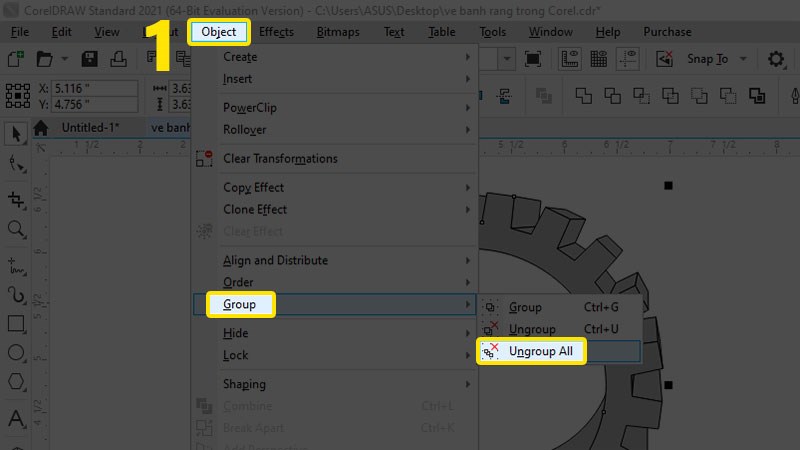Select the Polygon tool

(x=16, y=381)
